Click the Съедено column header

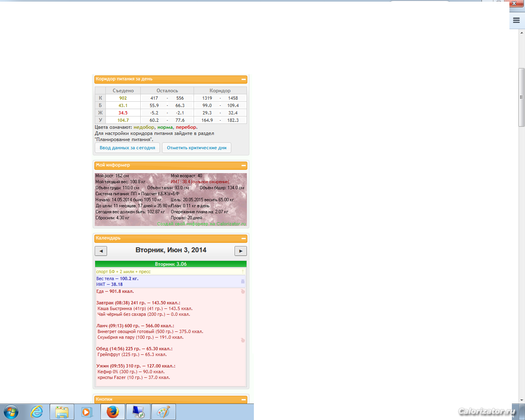click(x=123, y=91)
